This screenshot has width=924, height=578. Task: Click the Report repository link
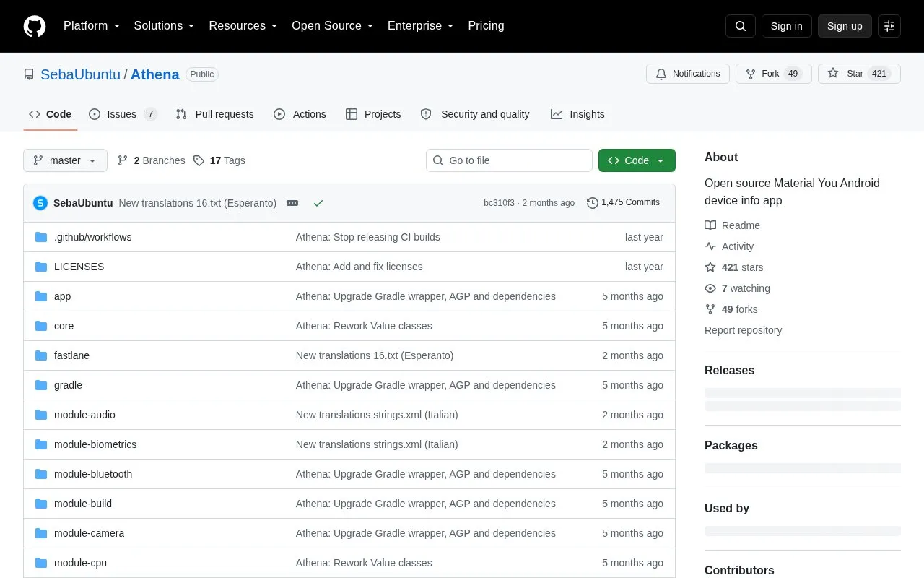click(743, 330)
